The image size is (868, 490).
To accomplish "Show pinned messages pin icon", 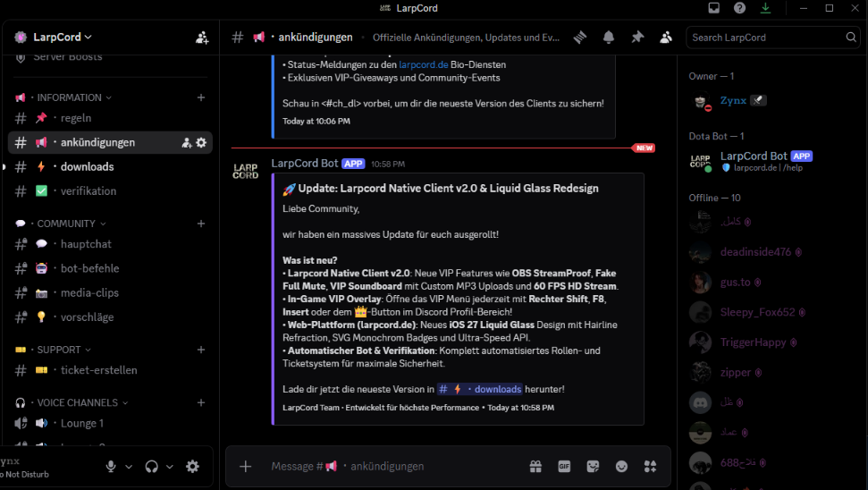I will pos(637,37).
